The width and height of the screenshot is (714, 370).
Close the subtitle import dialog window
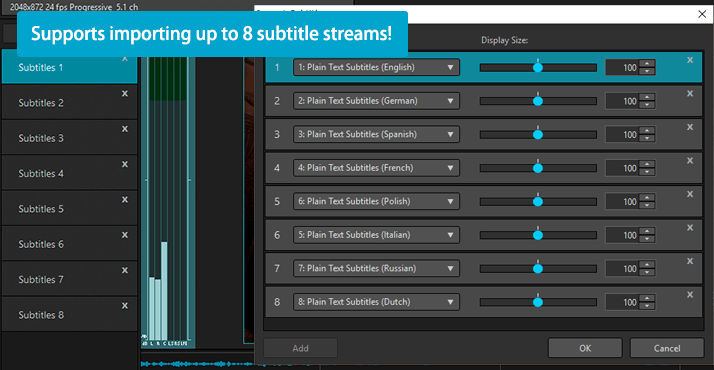[x=702, y=14]
